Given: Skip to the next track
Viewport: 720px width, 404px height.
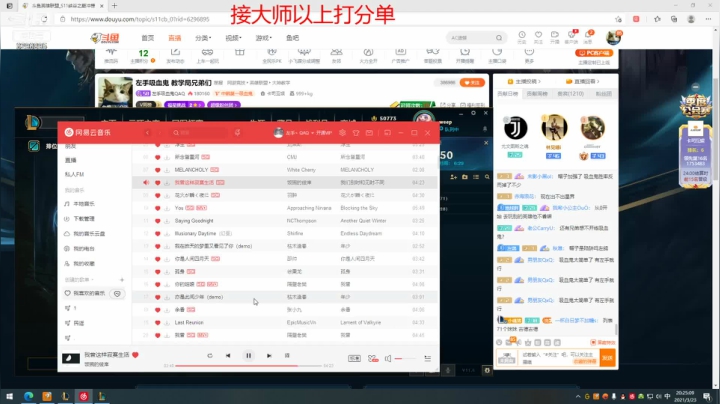Looking at the screenshot, I should tap(269, 355).
